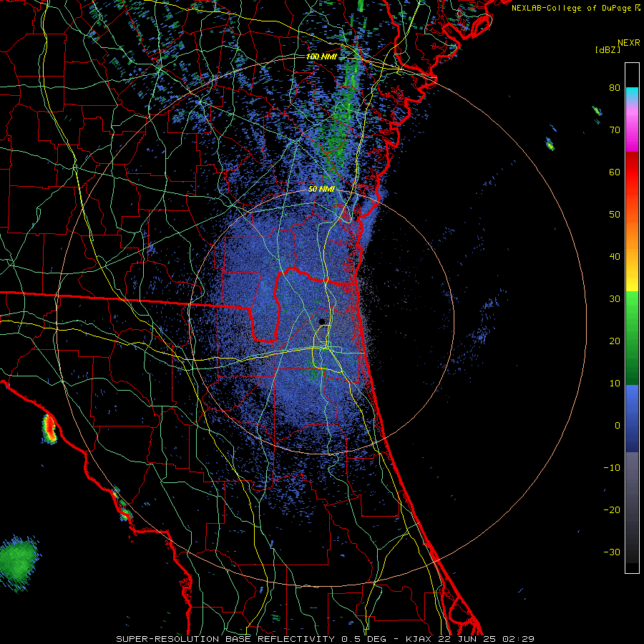This screenshot has height=644, width=644.
Task: Select the 20 dBZ scale label
Action: (615, 341)
